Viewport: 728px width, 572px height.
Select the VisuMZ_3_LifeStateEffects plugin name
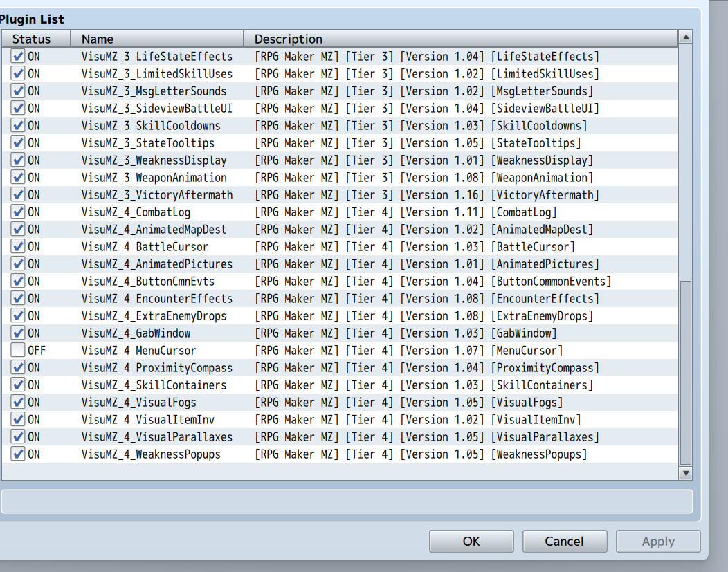(x=157, y=57)
